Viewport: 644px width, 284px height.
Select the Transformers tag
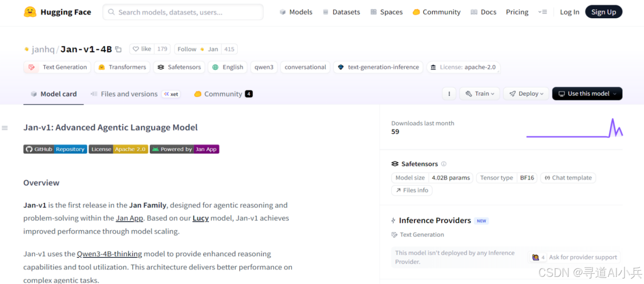click(122, 67)
